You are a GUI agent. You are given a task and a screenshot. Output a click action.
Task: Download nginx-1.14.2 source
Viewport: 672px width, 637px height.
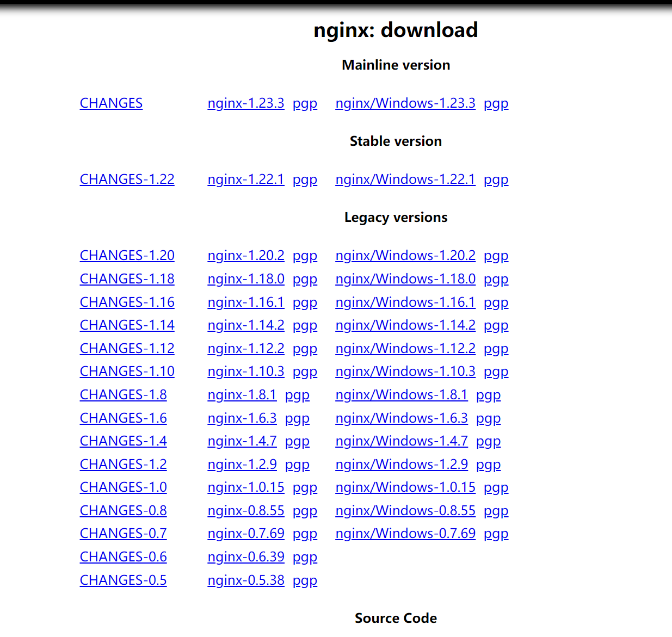click(246, 325)
